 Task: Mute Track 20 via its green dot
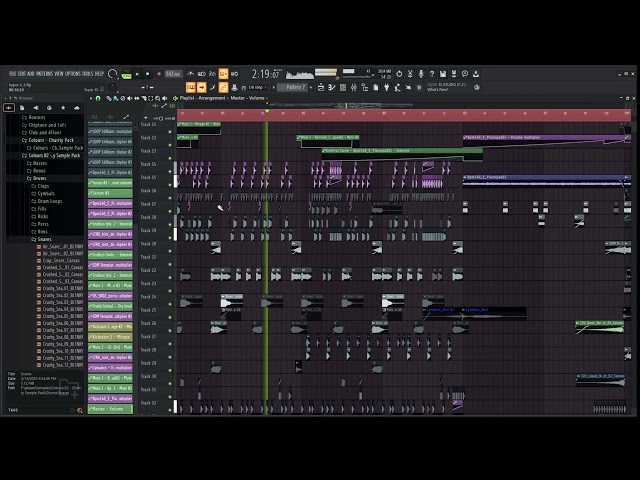[170, 251]
